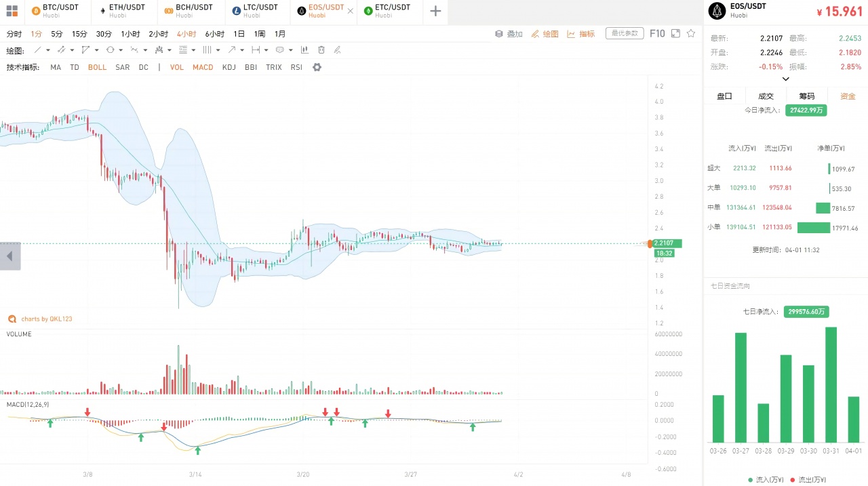Click the pencil edit icon in drawing toolbar
This screenshot has height=486, width=868.
pyautogui.click(x=337, y=49)
